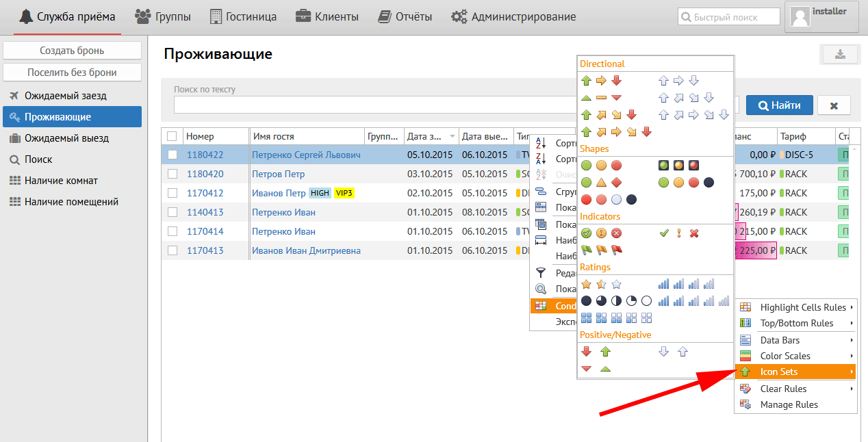
Task: Tick the checkbox for row 1180422
Action: point(173,155)
